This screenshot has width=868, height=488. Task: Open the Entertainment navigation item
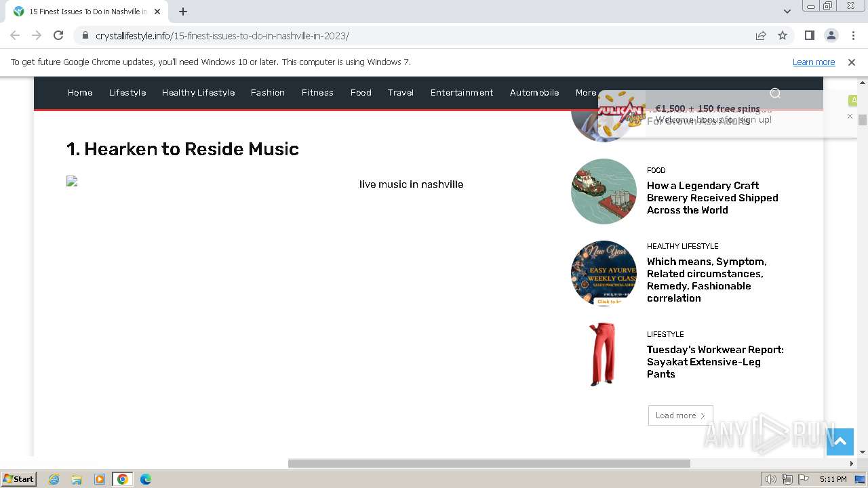pos(462,93)
